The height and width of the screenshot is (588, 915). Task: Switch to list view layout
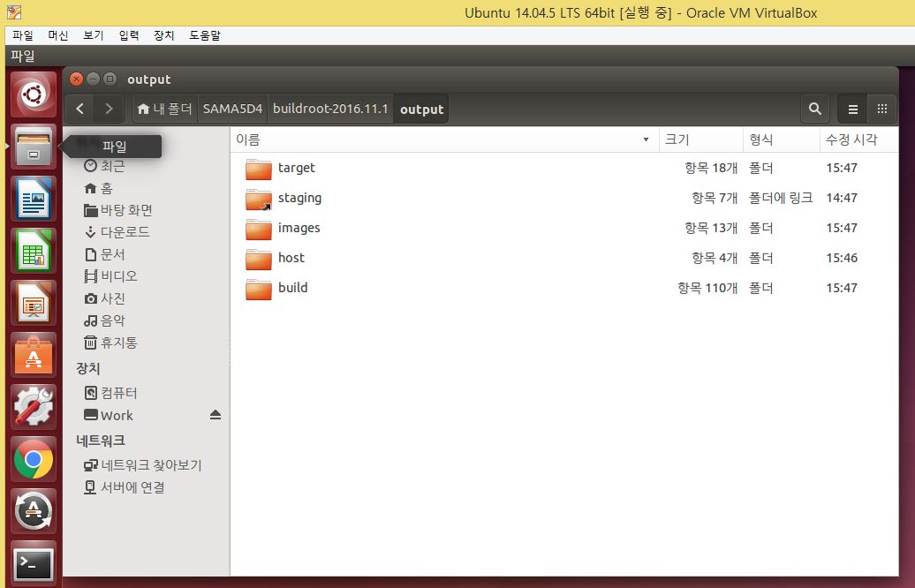(x=852, y=109)
